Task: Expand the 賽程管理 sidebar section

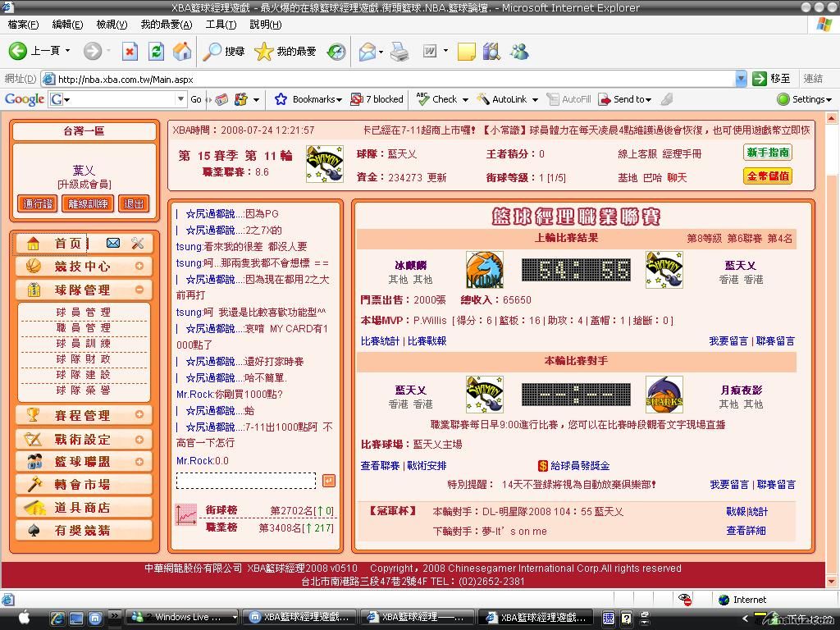Action: pyautogui.click(x=139, y=414)
